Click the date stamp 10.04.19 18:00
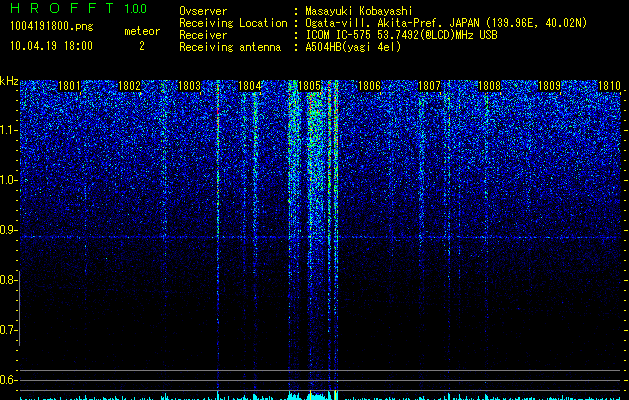Image resolution: width=629 pixels, height=400 pixels. (x=51, y=46)
